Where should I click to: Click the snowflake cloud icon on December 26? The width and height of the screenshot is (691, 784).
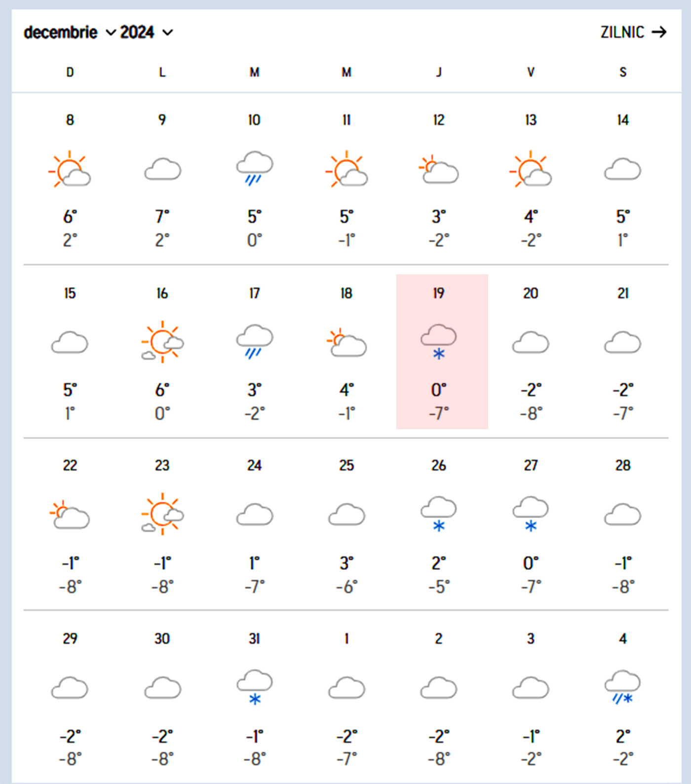[439, 513]
